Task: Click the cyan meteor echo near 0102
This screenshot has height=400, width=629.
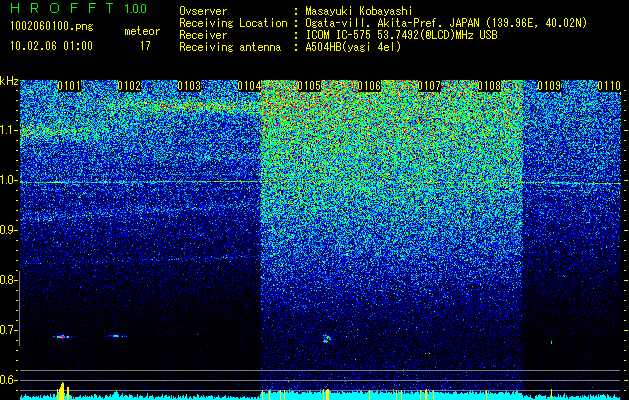Action: tap(117, 336)
